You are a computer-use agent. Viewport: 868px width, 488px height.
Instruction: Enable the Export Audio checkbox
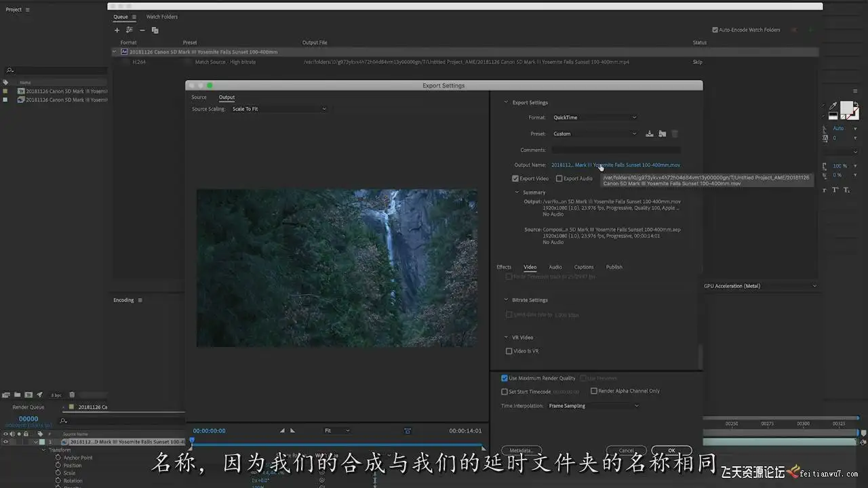point(559,179)
